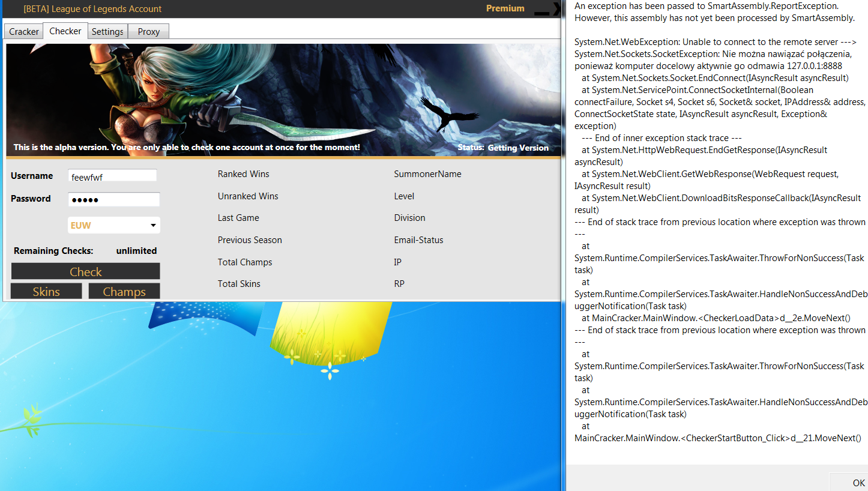The image size is (868, 491).
Task: Click the Champs button
Action: click(124, 292)
